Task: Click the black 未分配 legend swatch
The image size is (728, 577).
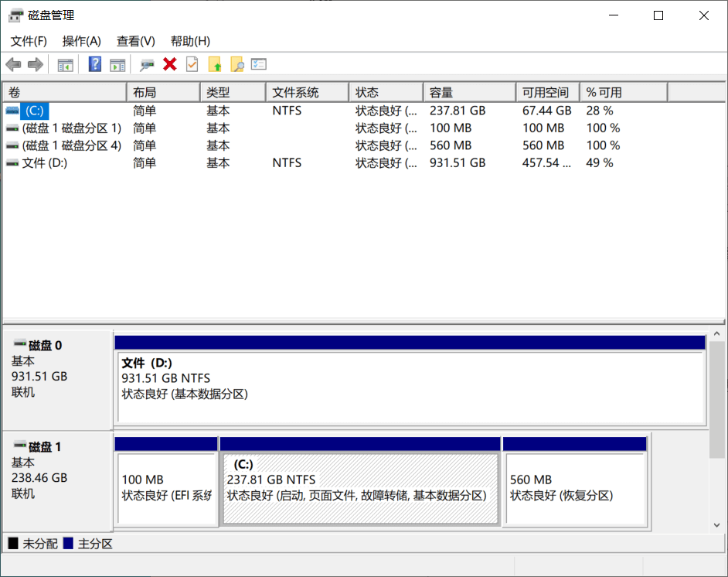Action: point(13,543)
